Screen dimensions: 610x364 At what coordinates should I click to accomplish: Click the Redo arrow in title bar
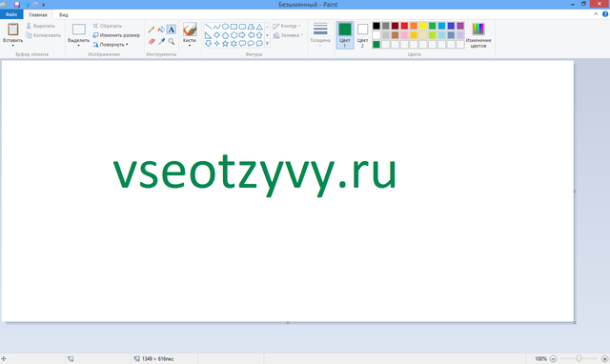point(35,4)
